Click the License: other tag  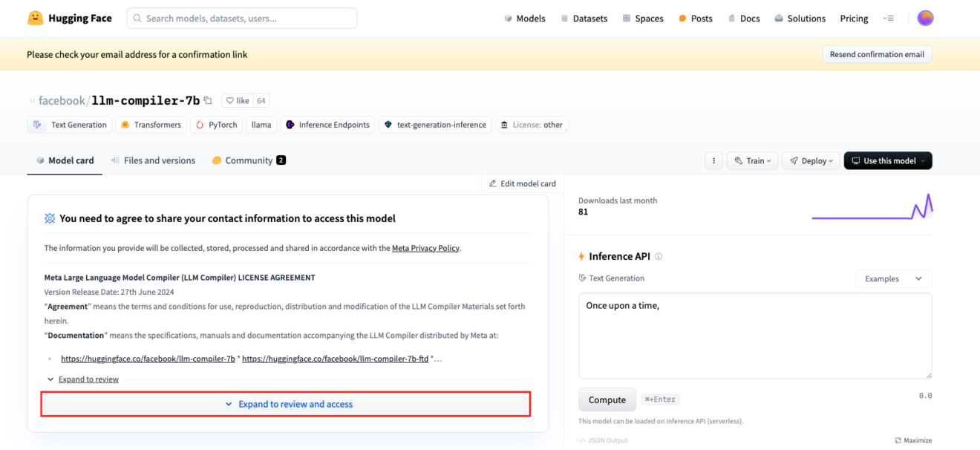point(532,125)
